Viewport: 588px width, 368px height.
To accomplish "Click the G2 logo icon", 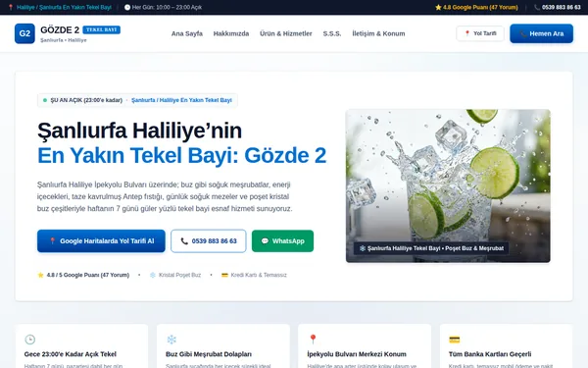I will pyautogui.click(x=24, y=33).
